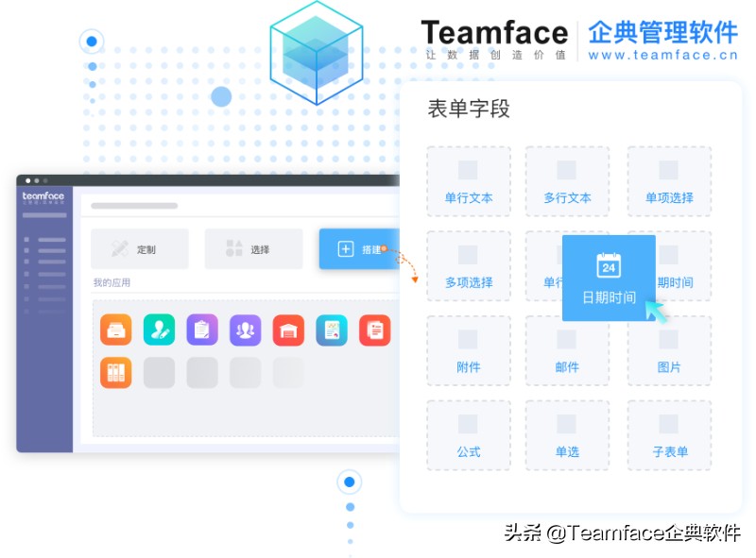Click the gray bar in the window header
756x558 pixels.
click(134, 206)
